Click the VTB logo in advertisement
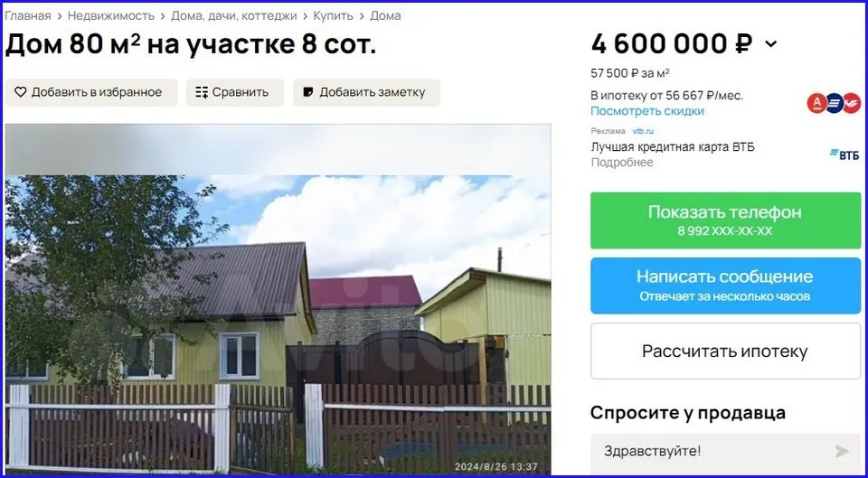The width and height of the screenshot is (868, 478). [x=844, y=155]
